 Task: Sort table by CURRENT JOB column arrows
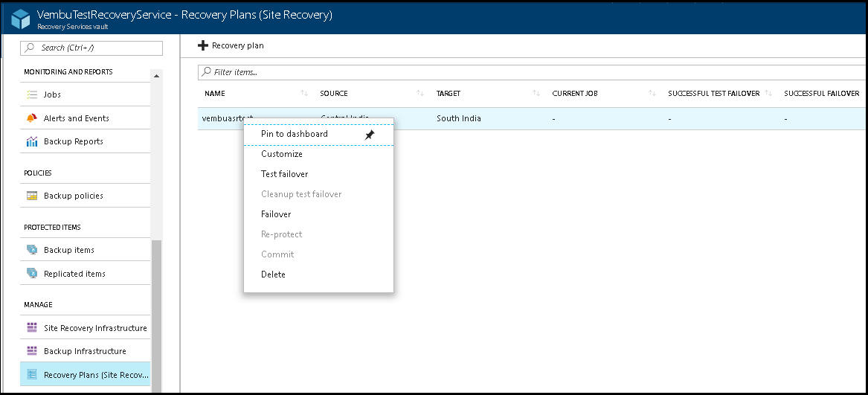(x=652, y=93)
